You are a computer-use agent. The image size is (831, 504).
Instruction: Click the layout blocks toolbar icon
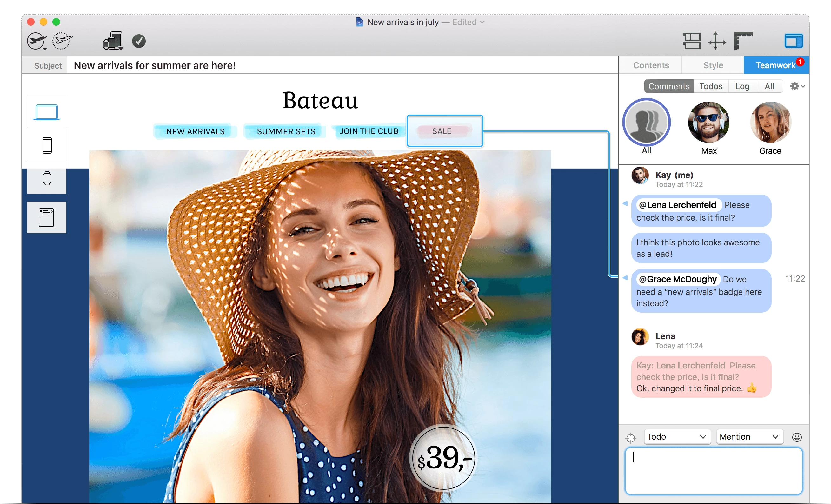(691, 41)
